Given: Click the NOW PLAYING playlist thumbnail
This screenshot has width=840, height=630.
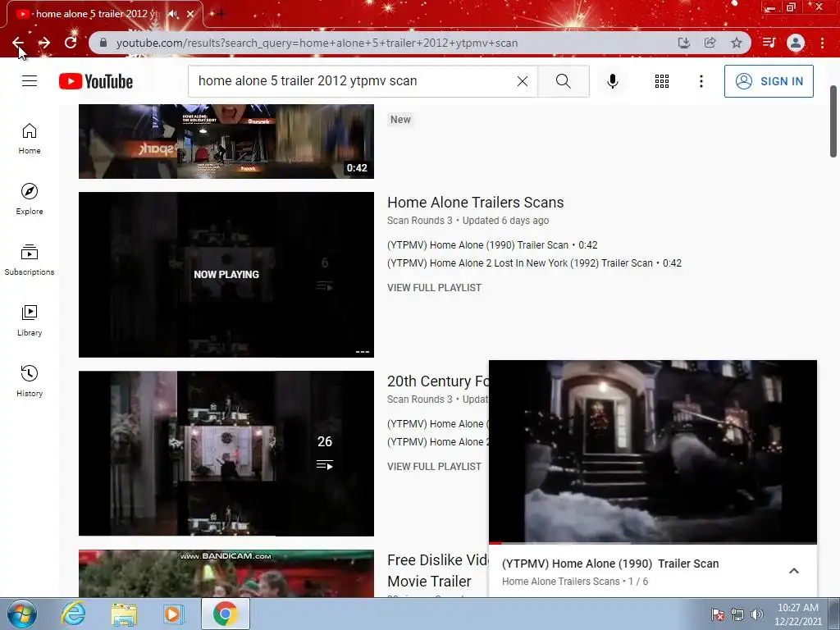Looking at the screenshot, I should click(226, 274).
